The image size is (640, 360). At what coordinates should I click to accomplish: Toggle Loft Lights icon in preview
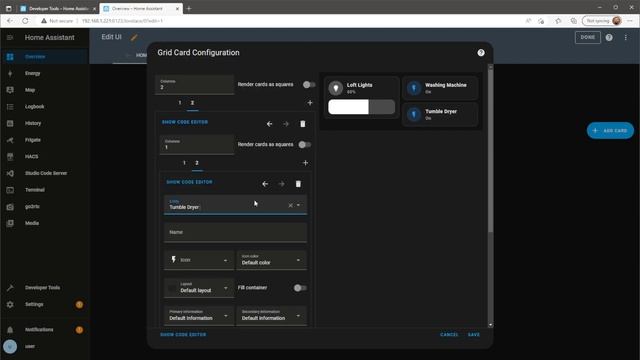pos(336,88)
